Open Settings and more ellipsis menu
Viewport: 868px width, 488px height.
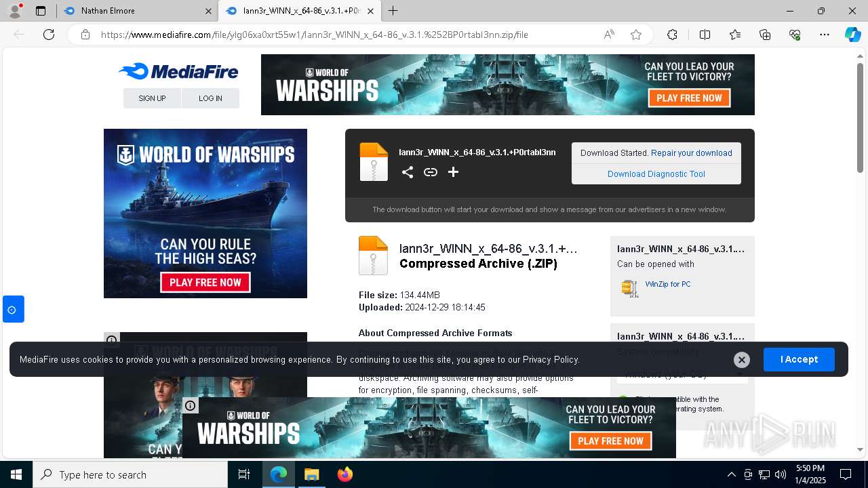point(825,35)
